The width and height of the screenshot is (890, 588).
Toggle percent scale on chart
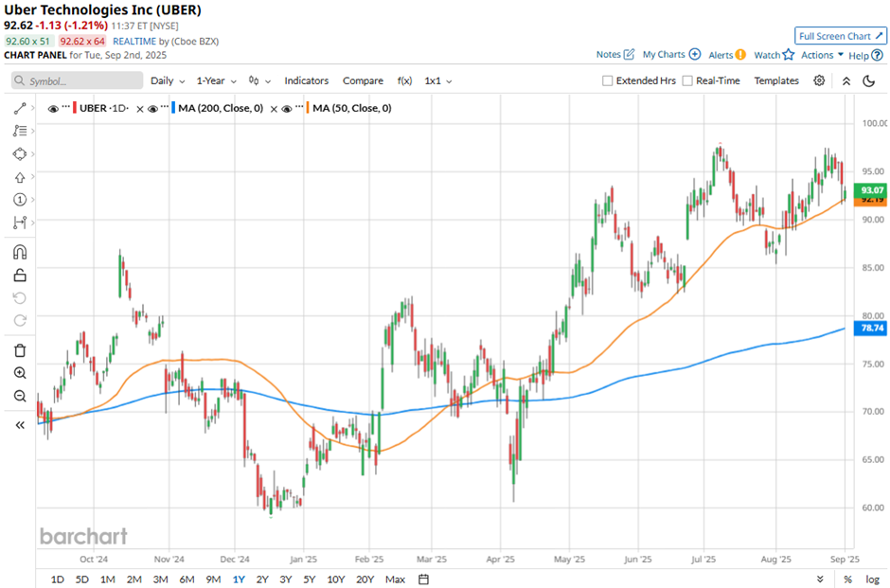point(847,579)
